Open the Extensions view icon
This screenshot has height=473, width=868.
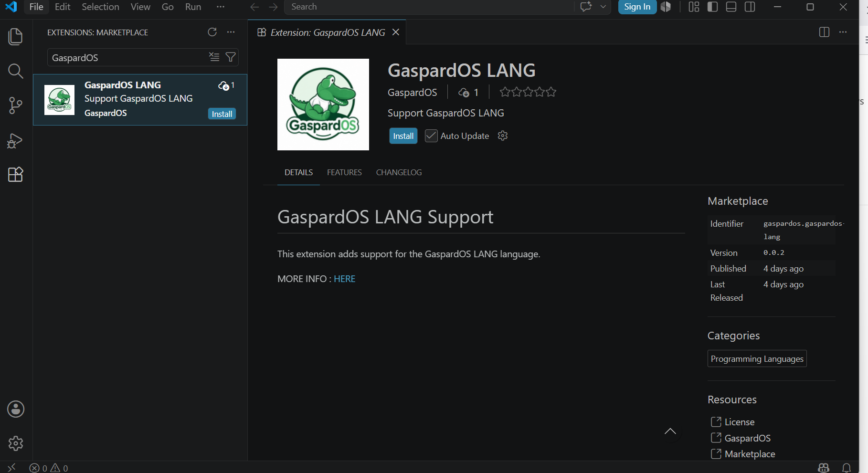click(x=16, y=174)
